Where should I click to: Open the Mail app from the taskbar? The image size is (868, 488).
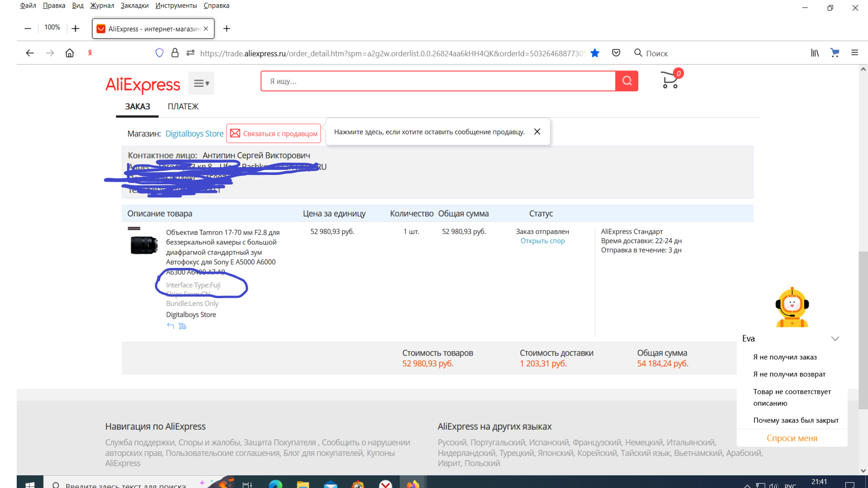point(330,484)
